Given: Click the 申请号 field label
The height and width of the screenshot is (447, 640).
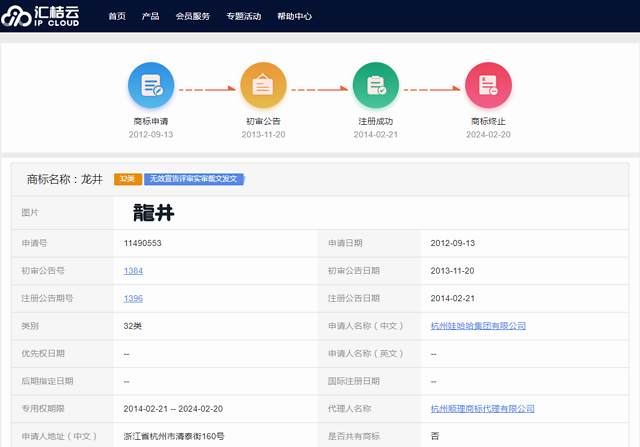Looking at the screenshot, I should 34,243.
